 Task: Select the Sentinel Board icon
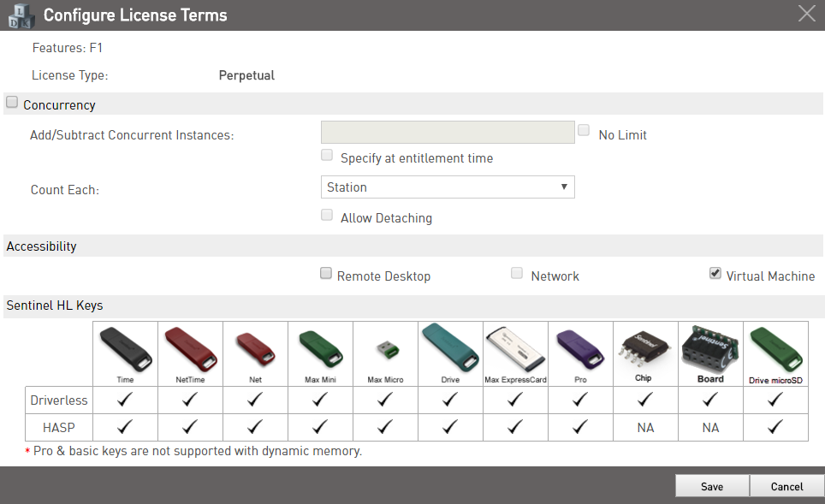pos(710,347)
